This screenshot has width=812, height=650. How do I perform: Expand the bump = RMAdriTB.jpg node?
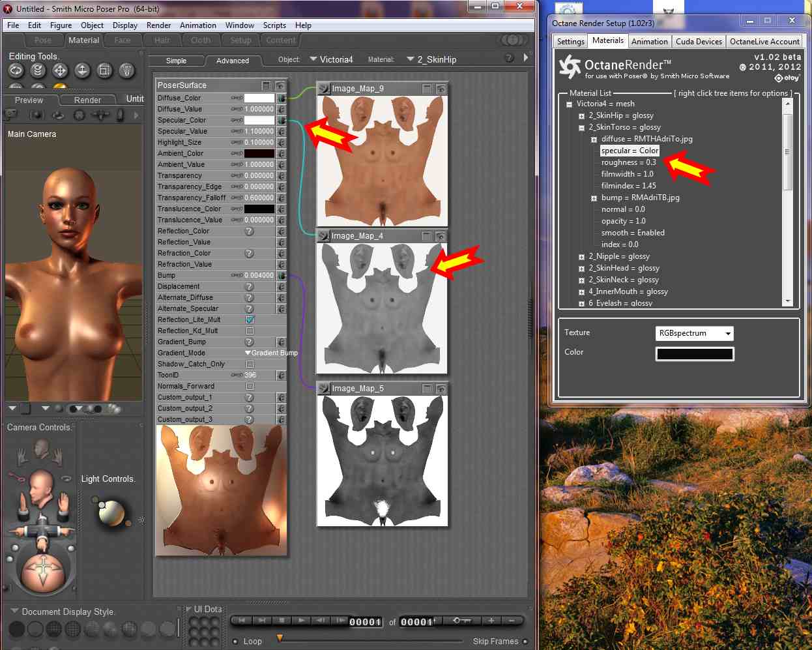click(594, 198)
